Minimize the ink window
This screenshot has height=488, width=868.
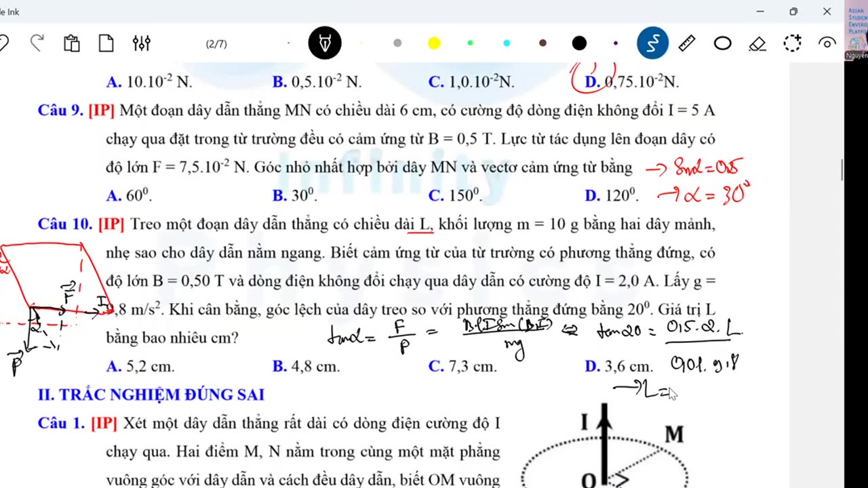click(x=760, y=12)
